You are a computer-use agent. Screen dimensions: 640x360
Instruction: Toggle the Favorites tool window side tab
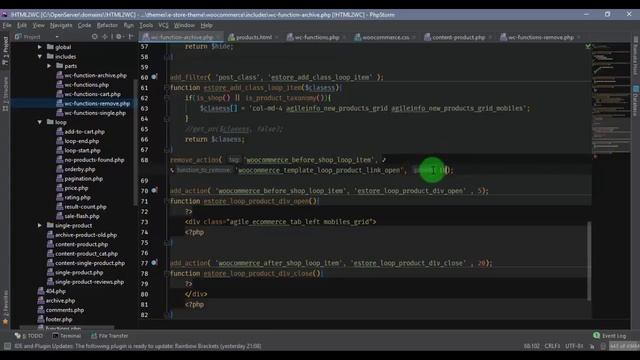point(5,308)
